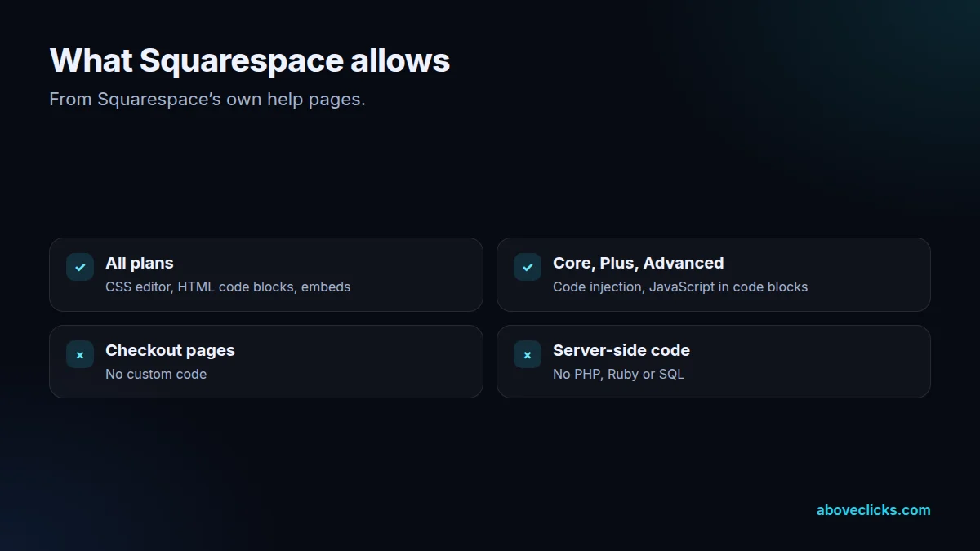Open the aboveclicks.com link
This screenshot has width=980, height=551.
(873, 510)
